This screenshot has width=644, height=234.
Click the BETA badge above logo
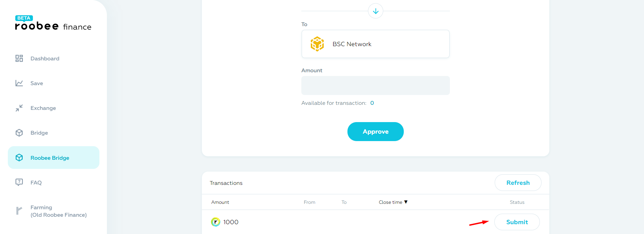tap(24, 18)
